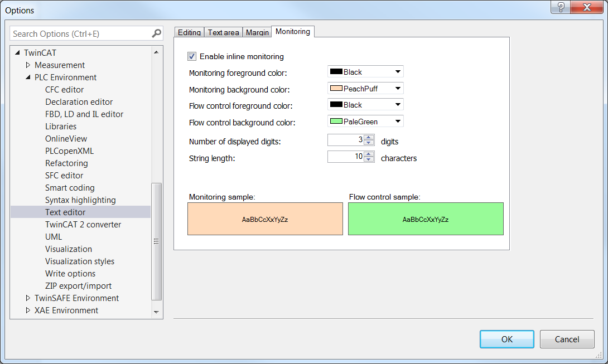
Task: Select ZIP export/import item
Action: point(78,286)
